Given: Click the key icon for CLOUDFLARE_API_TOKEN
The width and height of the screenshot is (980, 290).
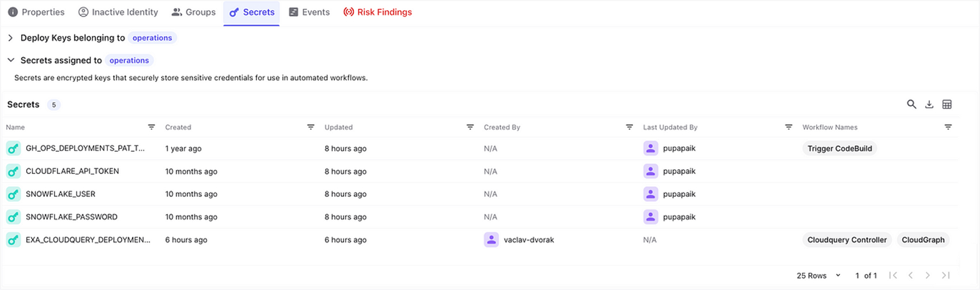Looking at the screenshot, I should tap(13, 171).
